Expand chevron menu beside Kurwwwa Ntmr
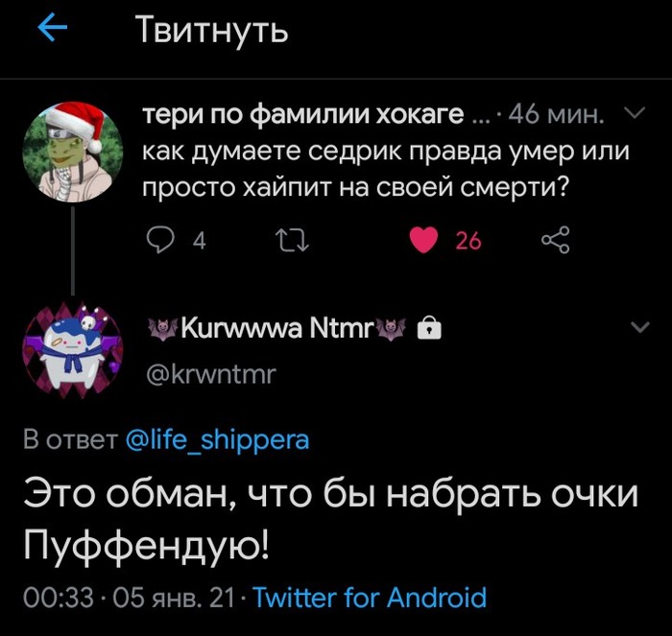Image resolution: width=672 pixels, height=636 pixels. 640,327
